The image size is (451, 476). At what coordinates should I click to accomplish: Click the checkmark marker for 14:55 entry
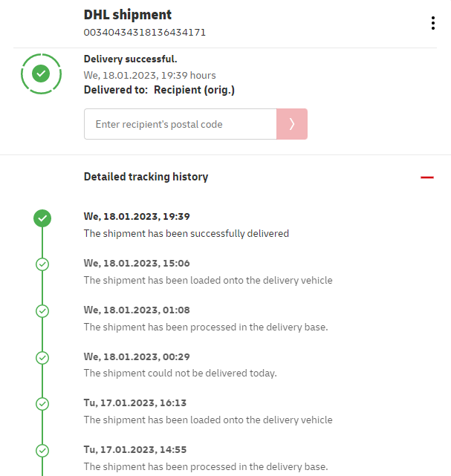(x=42, y=450)
